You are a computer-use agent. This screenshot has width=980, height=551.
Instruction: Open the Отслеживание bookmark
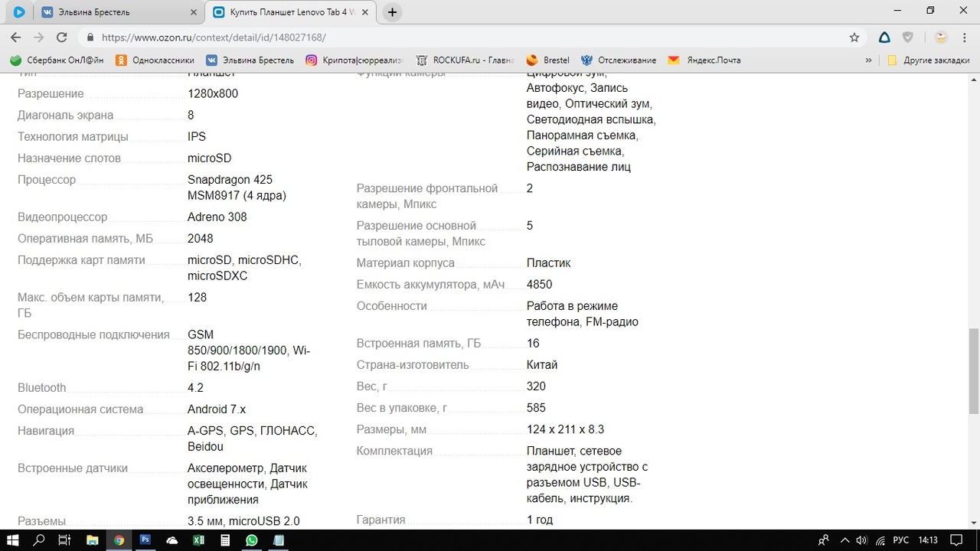click(x=619, y=60)
